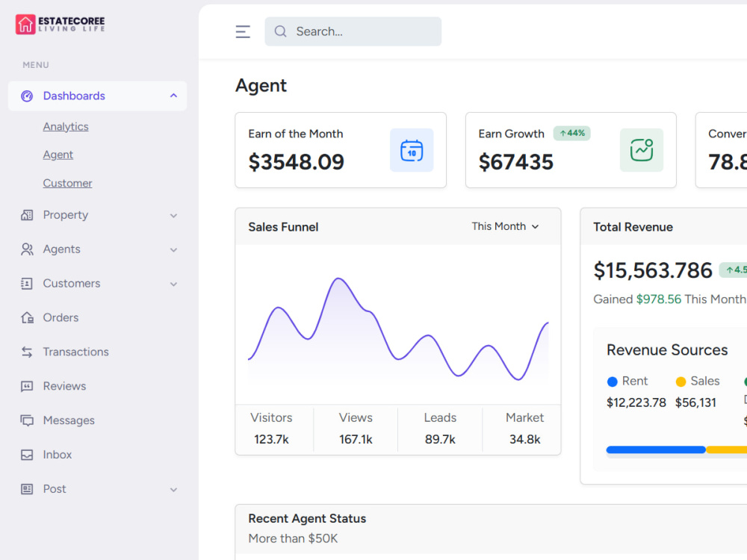Open the This Month dropdown in Sales Funnel

(x=505, y=227)
